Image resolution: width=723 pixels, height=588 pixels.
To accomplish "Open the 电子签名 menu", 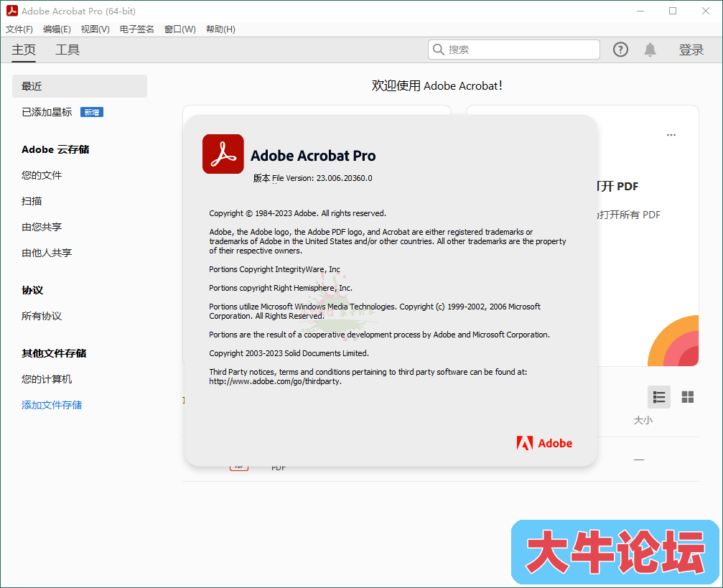I will point(136,29).
